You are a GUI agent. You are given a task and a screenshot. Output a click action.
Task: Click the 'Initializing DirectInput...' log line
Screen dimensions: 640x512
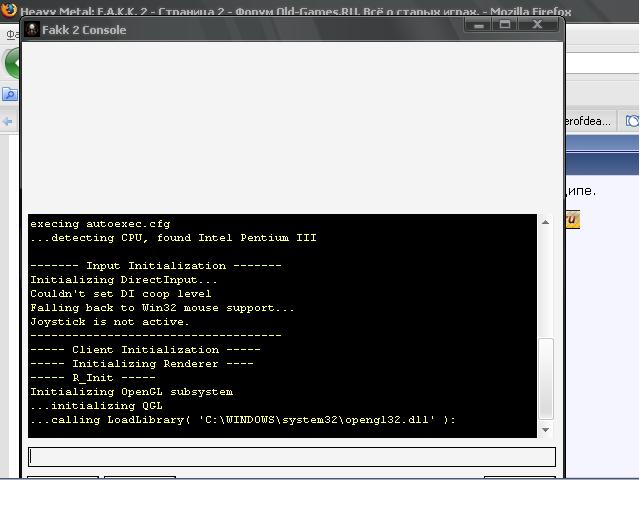point(124,280)
